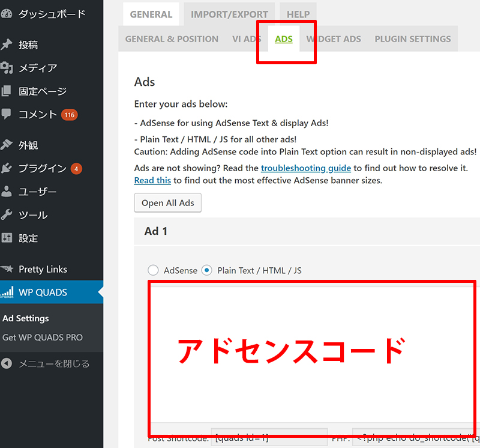Image resolution: width=480 pixels, height=448 pixels.
Task: Open the WP QUADS menu item
Action: click(52, 292)
